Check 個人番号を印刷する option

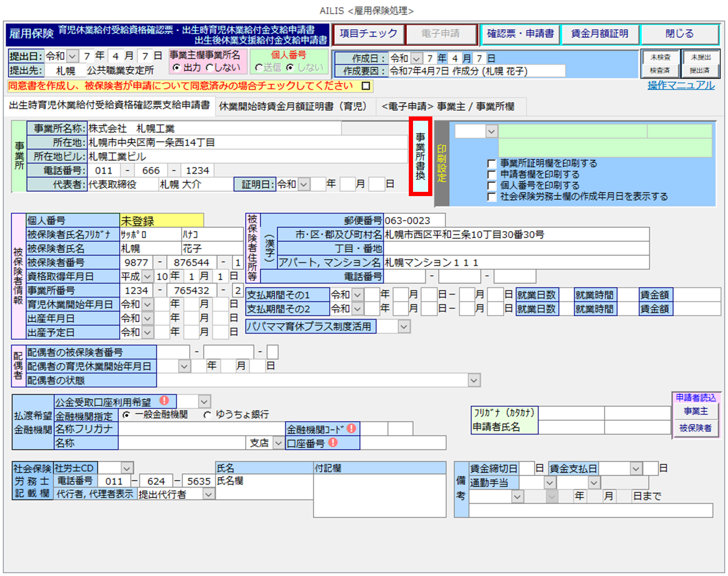tap(491, 186)
